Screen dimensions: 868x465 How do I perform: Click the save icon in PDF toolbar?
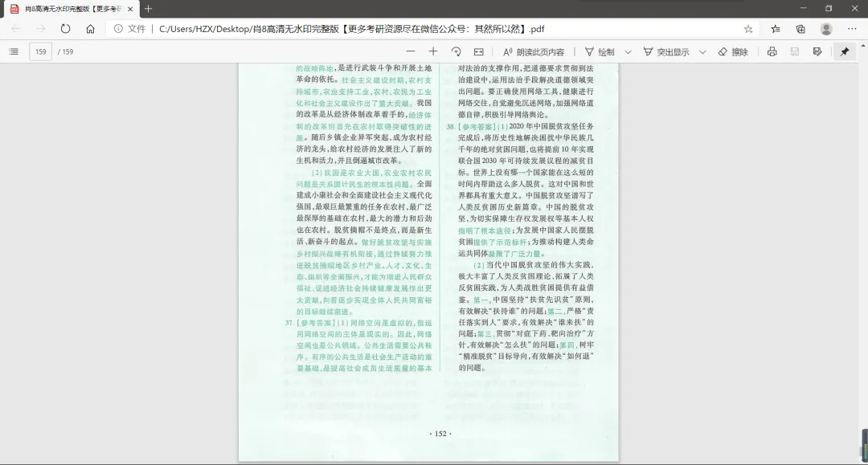pyautogui.click(x=794, y=51)
